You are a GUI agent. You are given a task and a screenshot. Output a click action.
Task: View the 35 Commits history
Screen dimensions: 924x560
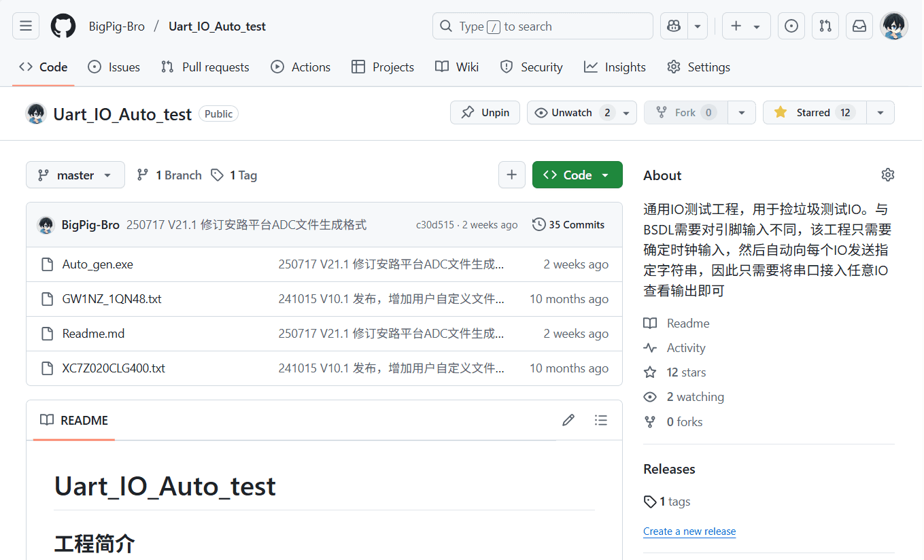[x=568, y=225]
